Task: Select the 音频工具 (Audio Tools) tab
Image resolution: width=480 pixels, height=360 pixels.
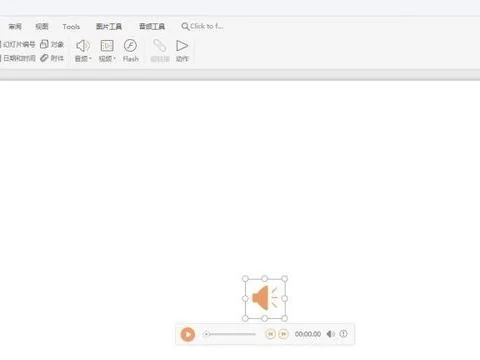Action: [x=152, y=26]
